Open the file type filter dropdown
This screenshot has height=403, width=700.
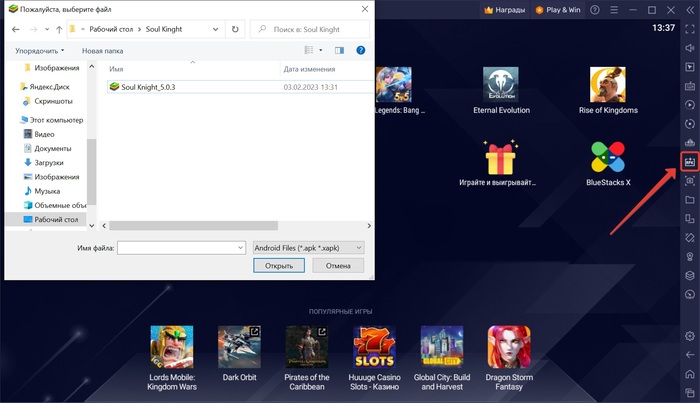tap(307, 247)
